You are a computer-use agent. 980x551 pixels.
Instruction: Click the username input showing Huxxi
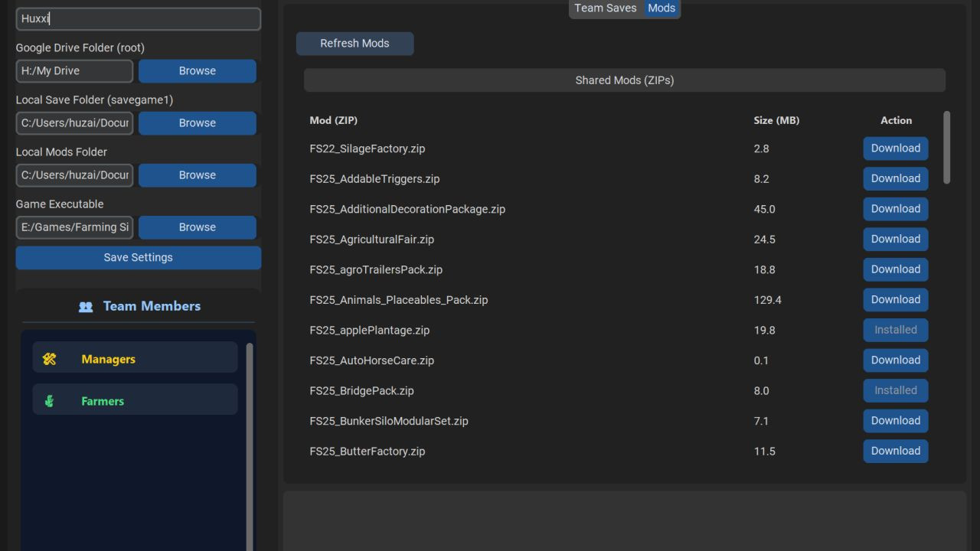click(x=138, y=18)
